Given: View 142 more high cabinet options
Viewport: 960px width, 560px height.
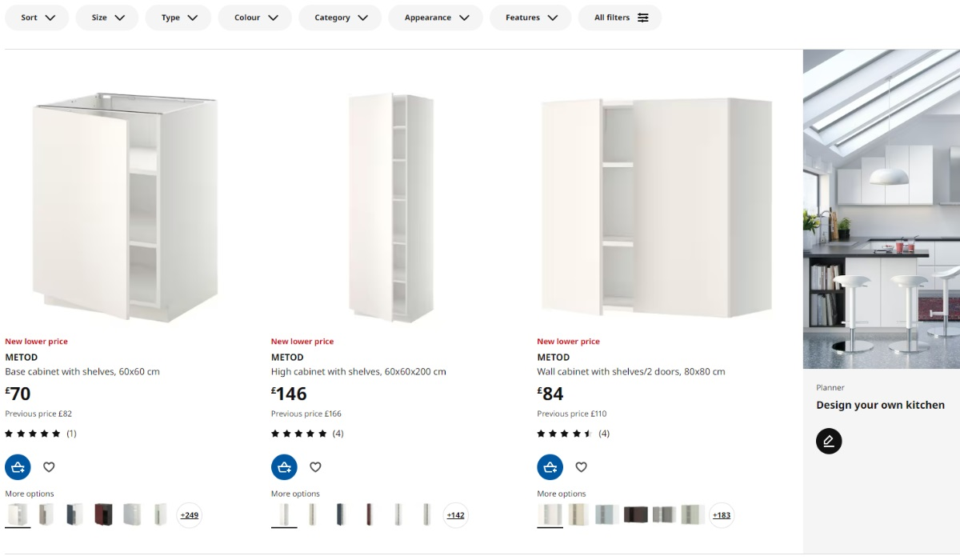Looking at the screenshot, I should click(x=455, y=515).
